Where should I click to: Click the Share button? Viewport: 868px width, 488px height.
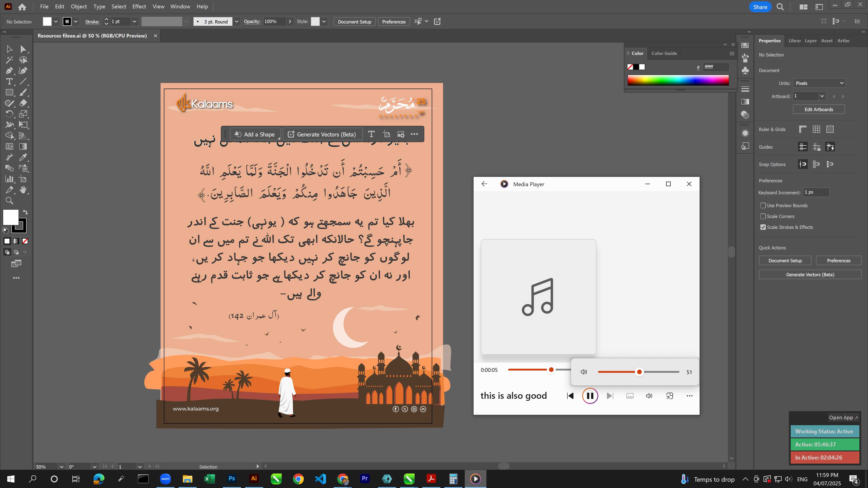pos(760,7)
